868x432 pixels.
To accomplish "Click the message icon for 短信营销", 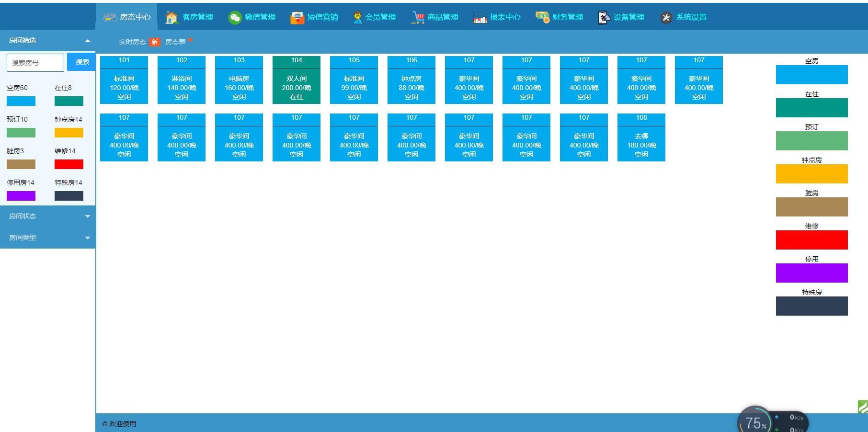I will pyautogui.click(x=297, y=17).
